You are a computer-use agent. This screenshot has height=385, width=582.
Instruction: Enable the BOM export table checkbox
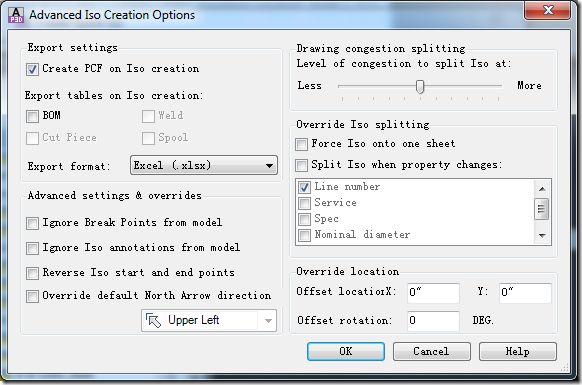[x=32, y=116]
